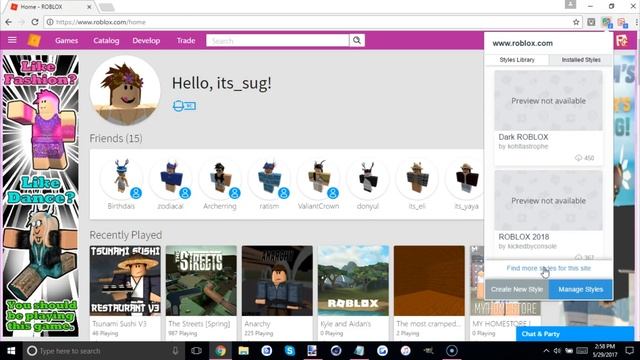This screenshot has width=640, height=360.
Task: Reload the page with refresh icon
Action: pyautogui.click(x=35, y=22)
